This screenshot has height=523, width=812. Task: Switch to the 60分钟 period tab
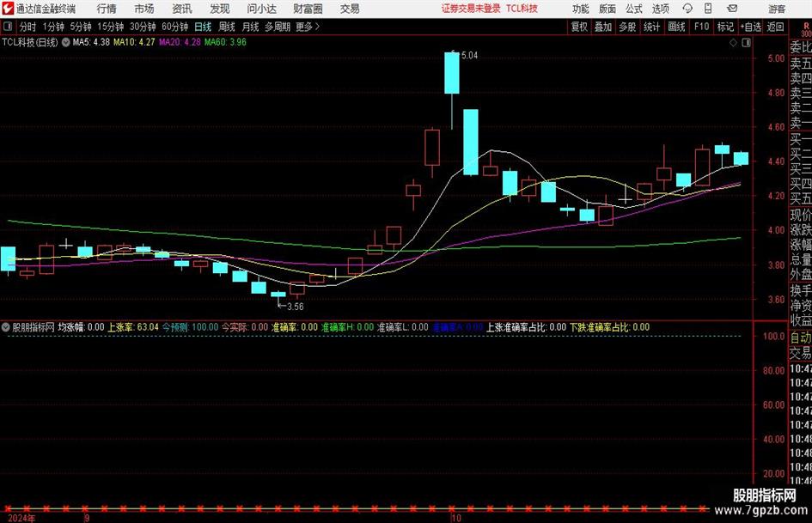[x=175, y=27]
